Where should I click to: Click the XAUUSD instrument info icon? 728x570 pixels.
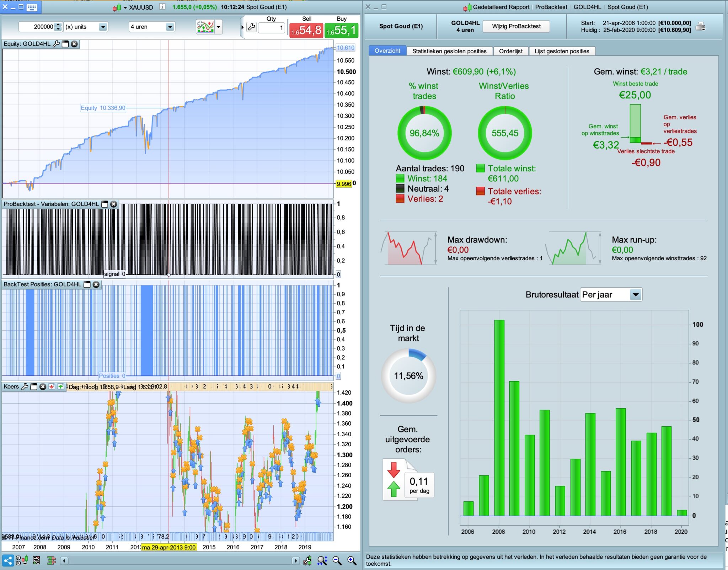pos(162,7)
